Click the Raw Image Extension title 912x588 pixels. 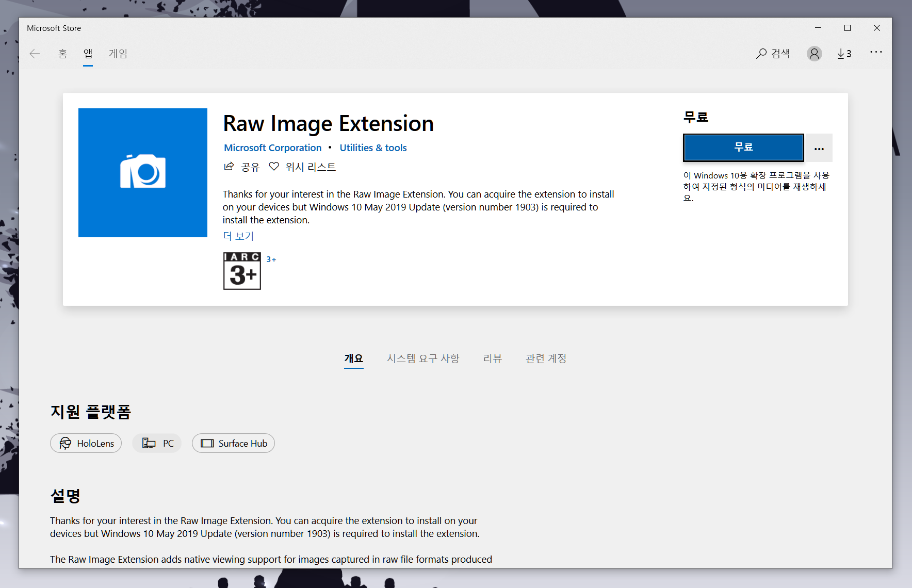[x=328, y=124]
